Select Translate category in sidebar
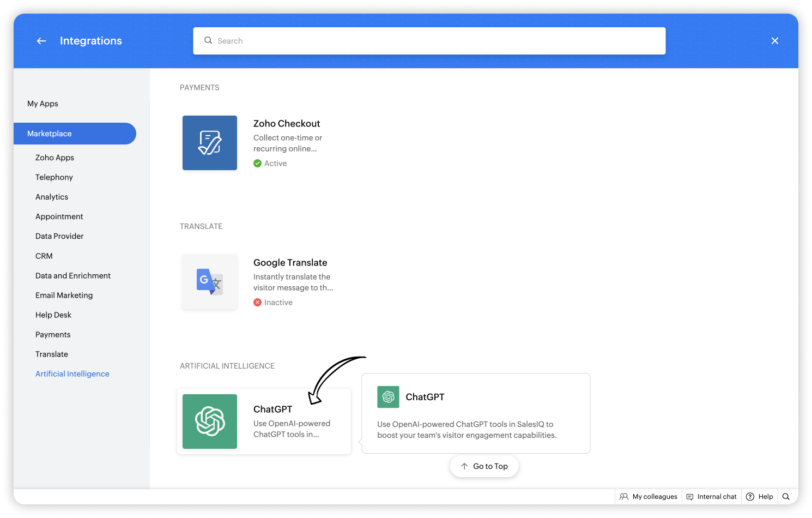This screenshot has height=518, width=812. (x=52, y=354)
